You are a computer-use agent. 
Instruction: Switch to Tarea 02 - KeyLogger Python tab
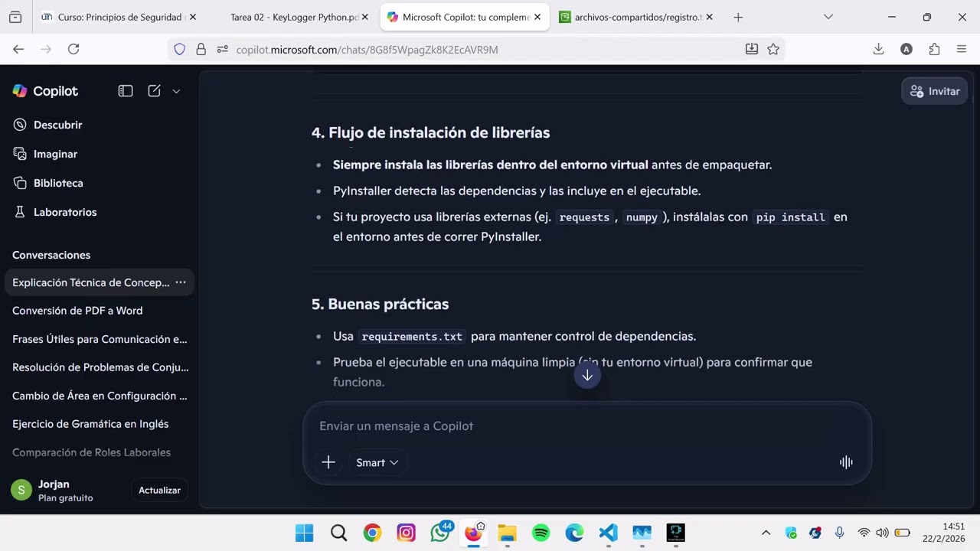[295, 17]
